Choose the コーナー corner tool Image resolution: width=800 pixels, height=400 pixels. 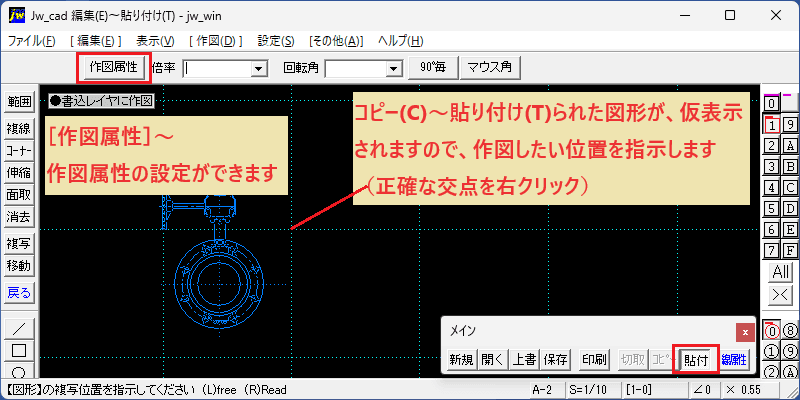pyautogui.click(x=19, y=151)
